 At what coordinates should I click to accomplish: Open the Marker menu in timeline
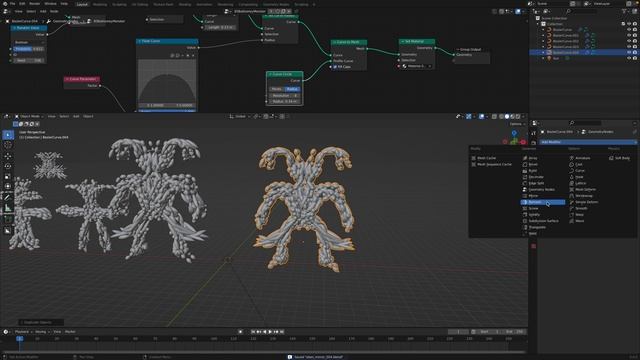point(70,332)
